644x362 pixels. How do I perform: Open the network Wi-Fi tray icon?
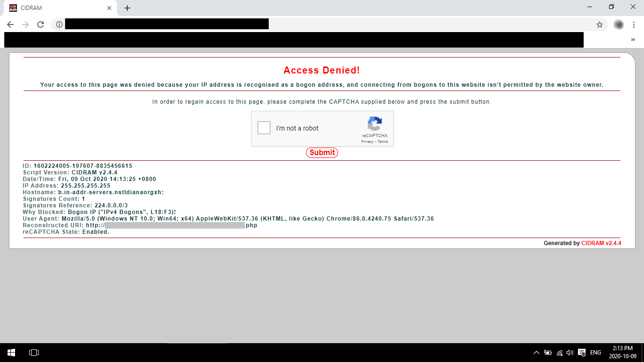[x=560, y=353]
